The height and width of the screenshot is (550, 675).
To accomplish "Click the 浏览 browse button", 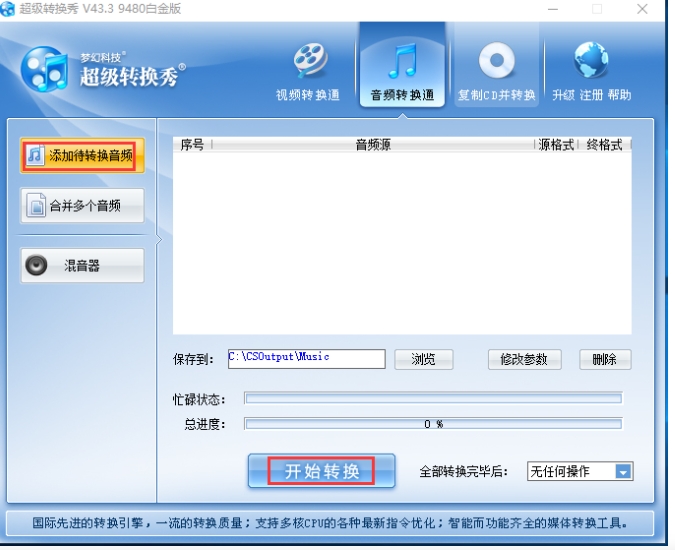I will (424, 359).
